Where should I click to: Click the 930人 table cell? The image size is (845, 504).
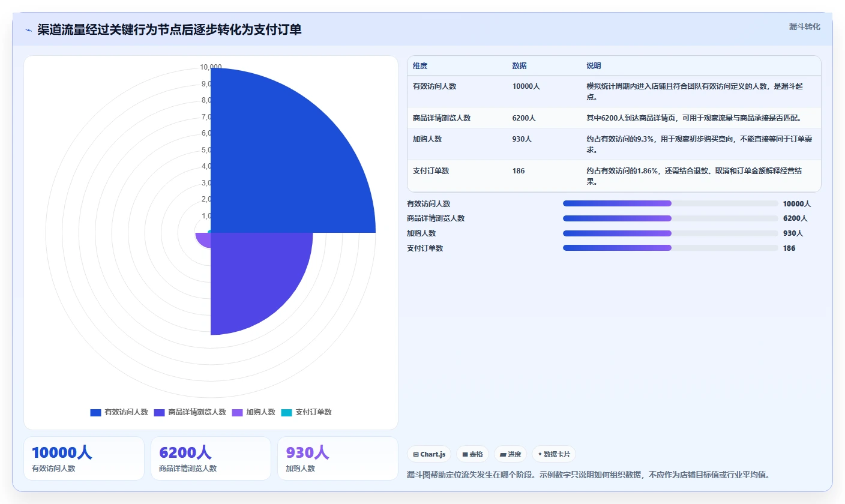pyautogui.click(x=522, y=139)
